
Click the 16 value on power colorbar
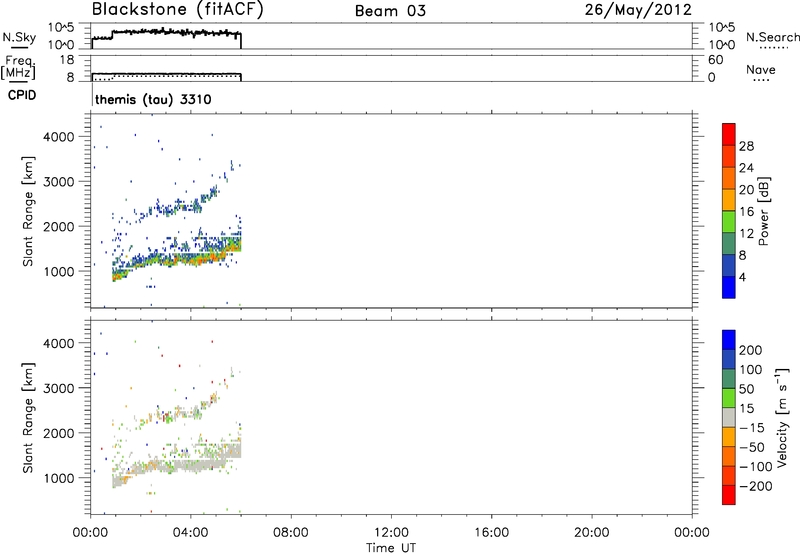pos(746,212)
